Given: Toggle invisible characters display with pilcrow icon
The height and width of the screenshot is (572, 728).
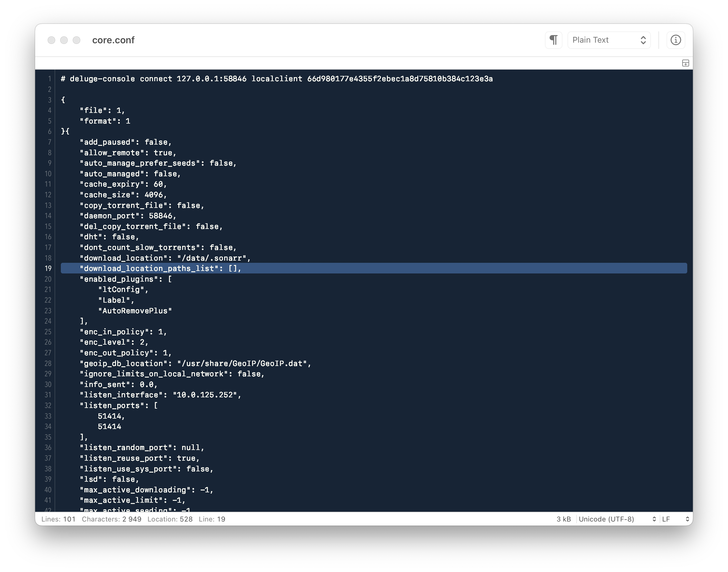Looking at the screenshot, I should tap(554, 40).
